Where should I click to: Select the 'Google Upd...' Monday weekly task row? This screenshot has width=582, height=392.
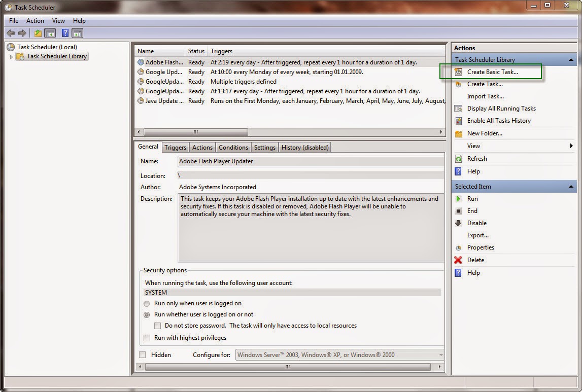click(x=290, y=72)
